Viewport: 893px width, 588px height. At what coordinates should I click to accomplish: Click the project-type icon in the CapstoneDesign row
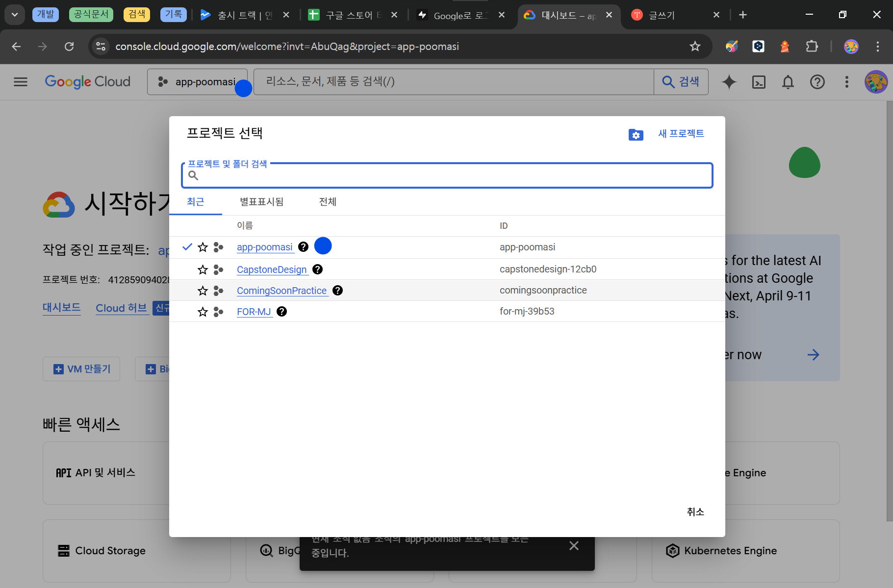[x=219, y=269]
